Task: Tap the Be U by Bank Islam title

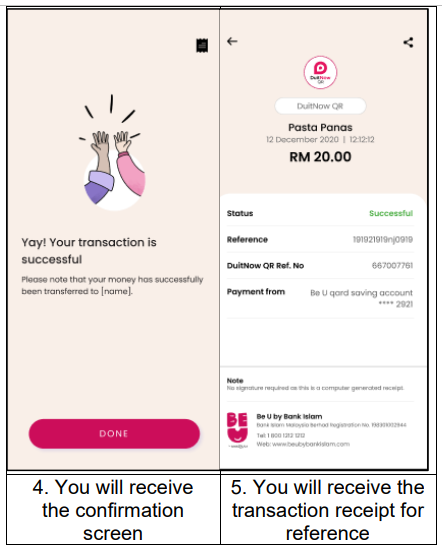Action: coord(289,416)
